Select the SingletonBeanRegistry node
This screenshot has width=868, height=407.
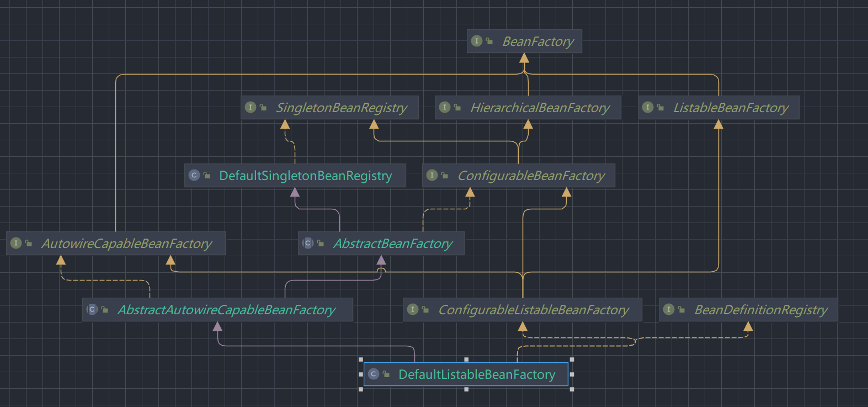(x=330, y=108)
